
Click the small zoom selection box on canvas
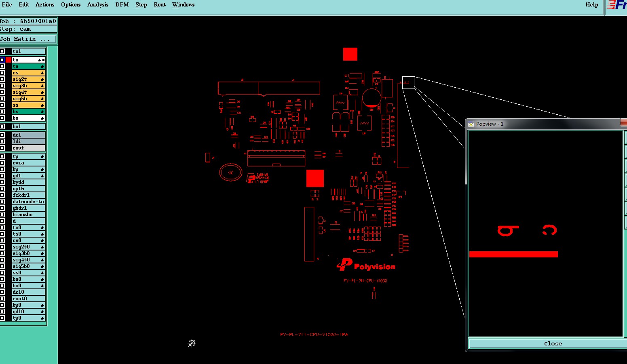408,82
